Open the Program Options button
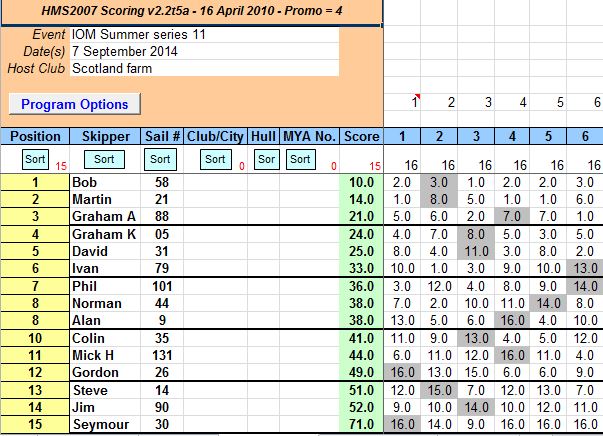The height and width of the screenshot is (436, 603). [x=75, y=104]
